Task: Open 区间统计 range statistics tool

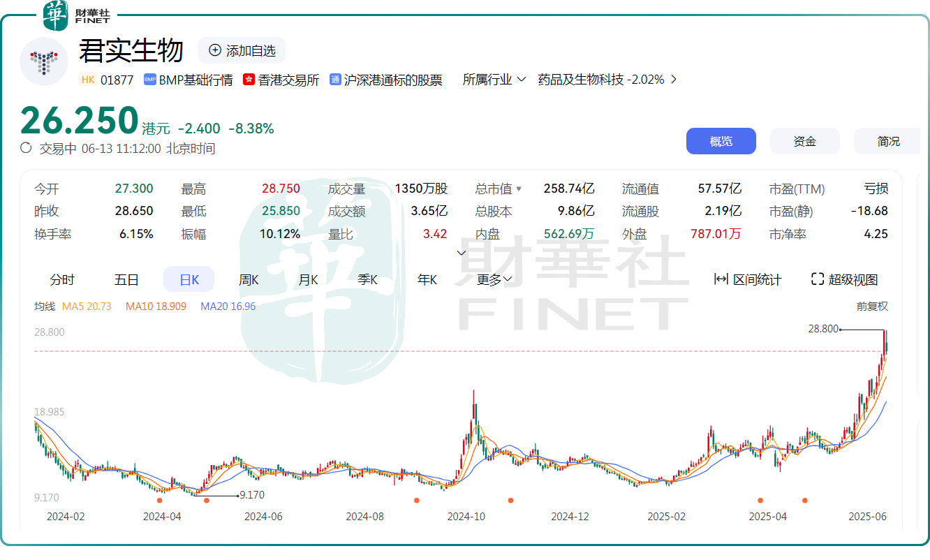Action: point(747,279)
